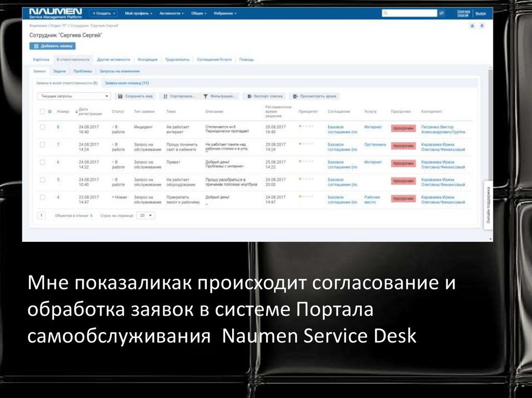The image size is (532, 398).
Task: Select checkbox for request number 4
Action: click(42, 197)
